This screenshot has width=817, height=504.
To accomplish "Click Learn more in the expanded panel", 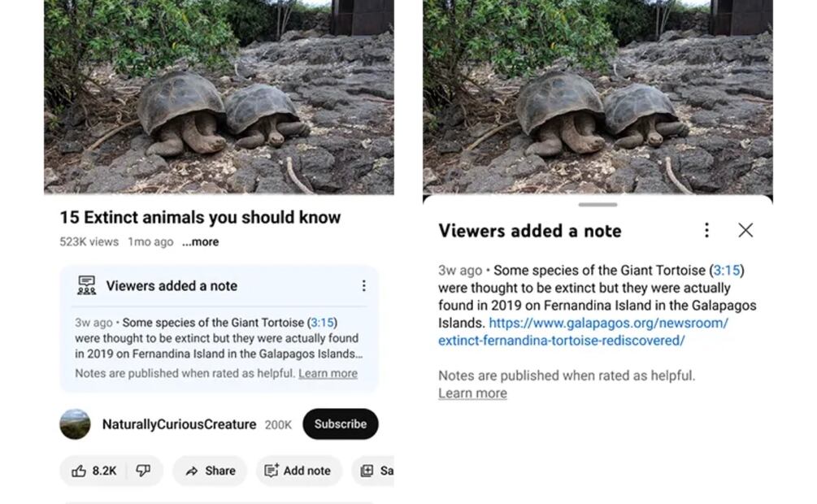I will [472, 393].
